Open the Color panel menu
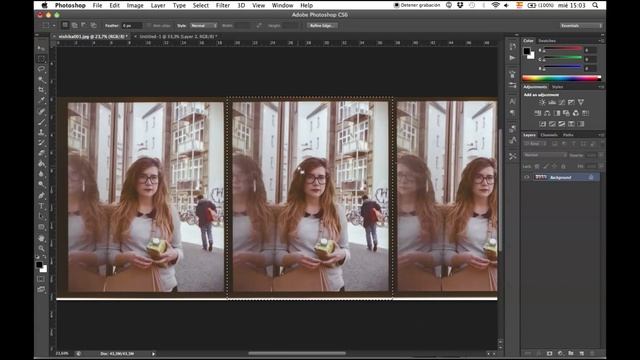Viewport: 640px width, 360px height. pyautogui.click(x=601, y=41)
